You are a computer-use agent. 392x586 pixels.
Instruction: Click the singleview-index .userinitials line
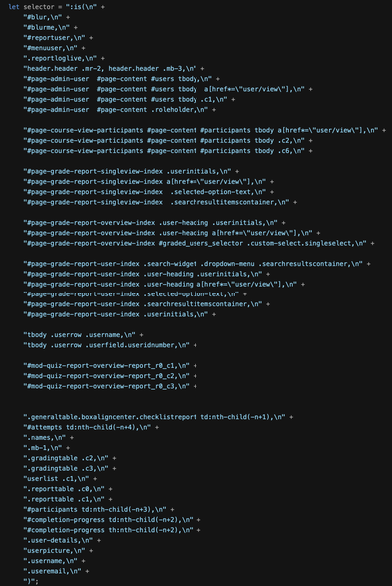point(132,171)
